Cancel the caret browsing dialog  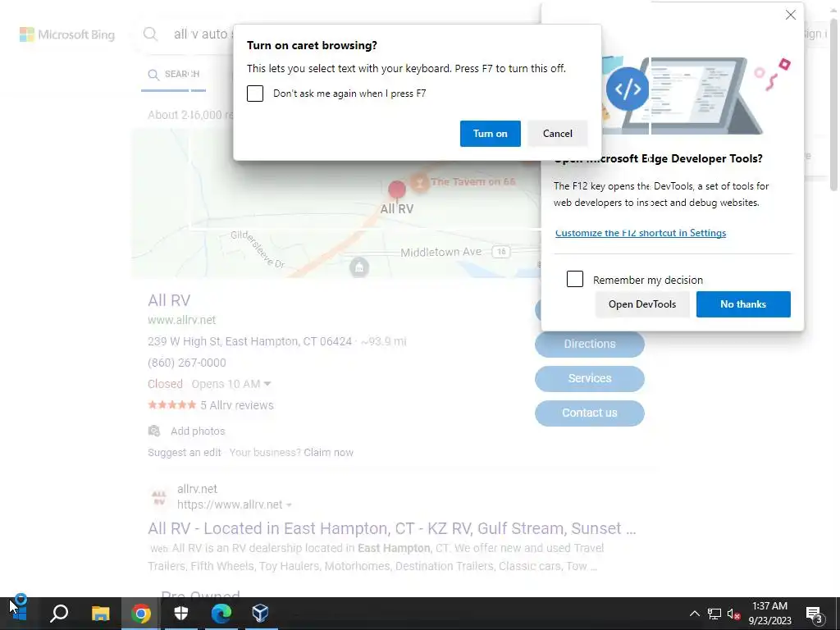pos(557,134)
